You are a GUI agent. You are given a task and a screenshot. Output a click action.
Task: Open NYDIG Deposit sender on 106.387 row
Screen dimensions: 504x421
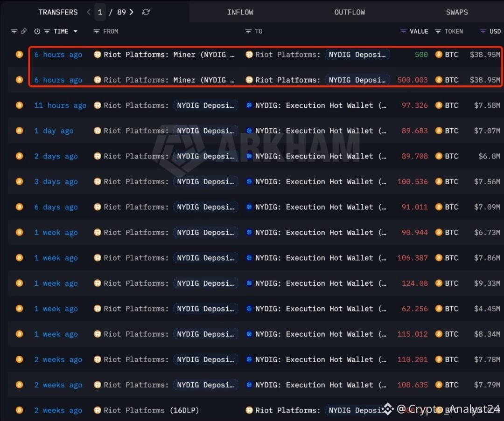[206, 258]
